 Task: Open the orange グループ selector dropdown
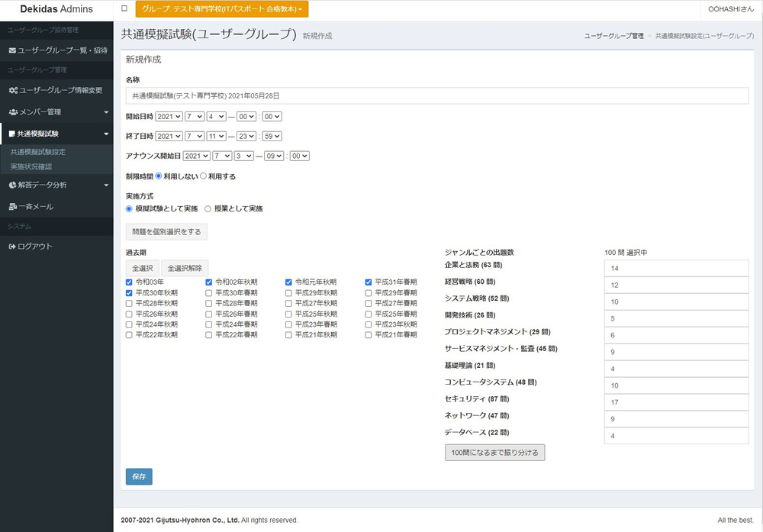pos(222,8)
